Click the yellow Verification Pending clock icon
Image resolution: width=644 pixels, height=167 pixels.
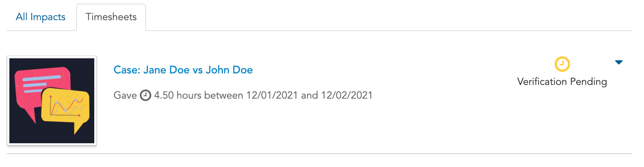click(562, 64)
